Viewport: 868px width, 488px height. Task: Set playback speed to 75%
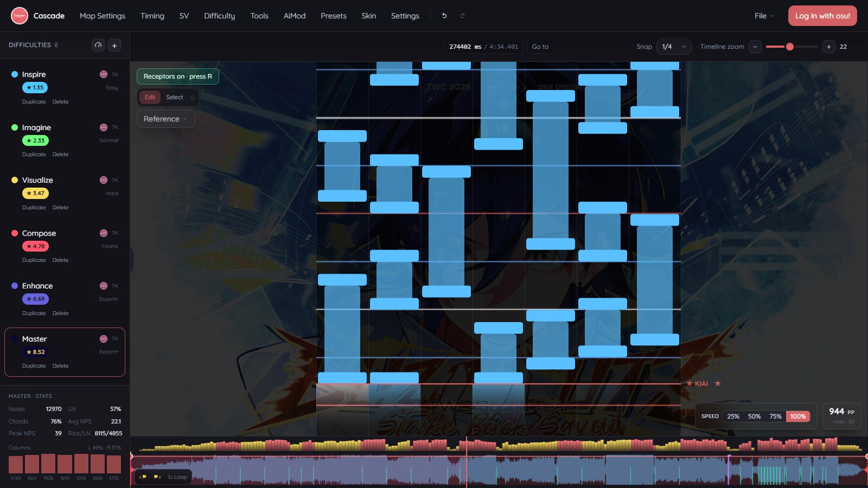coord(775,416)
